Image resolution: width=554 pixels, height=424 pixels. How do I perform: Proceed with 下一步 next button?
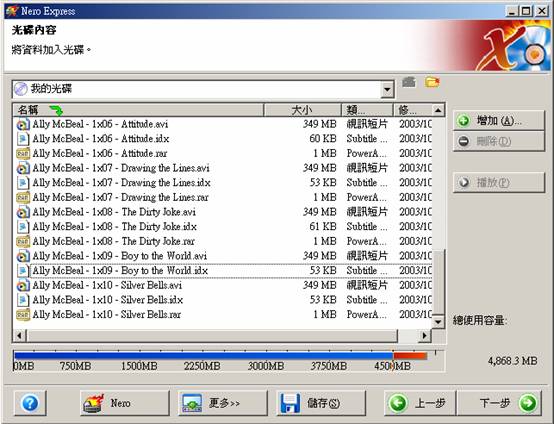click(500, 403)
